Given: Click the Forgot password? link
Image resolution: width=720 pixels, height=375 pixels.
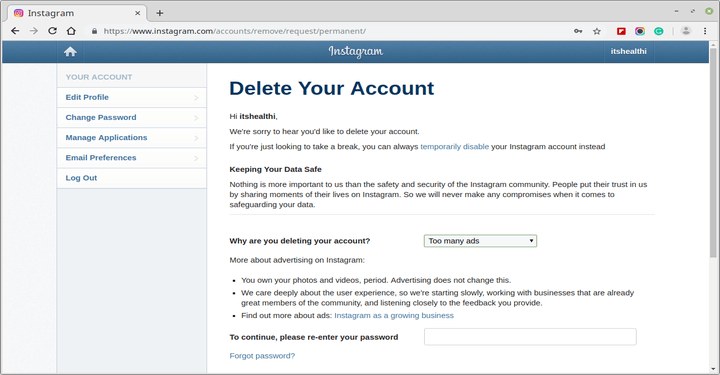Looking at the screenshot, I should pyautogui.click(x=262, y=356).
